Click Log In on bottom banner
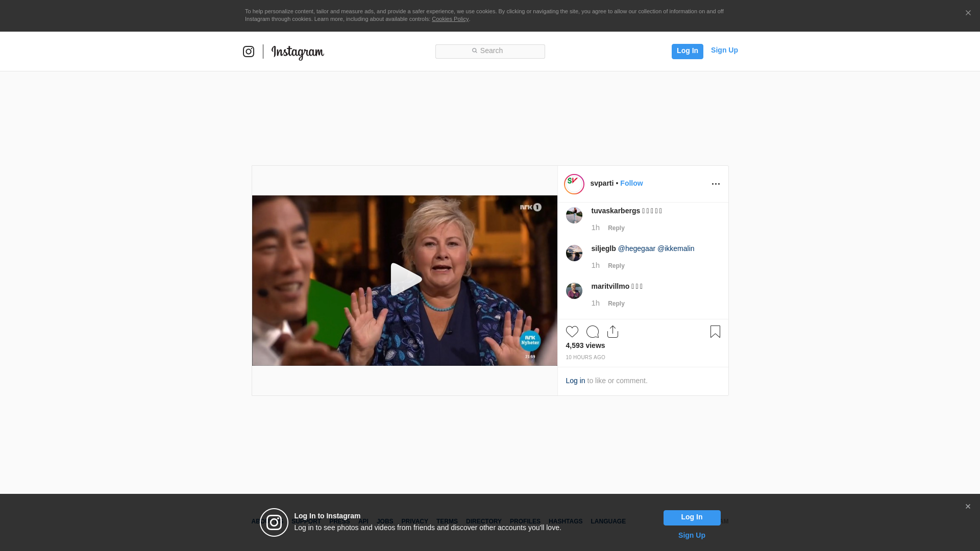Screen dimensions: 980x551 click(x=692, y=518)
